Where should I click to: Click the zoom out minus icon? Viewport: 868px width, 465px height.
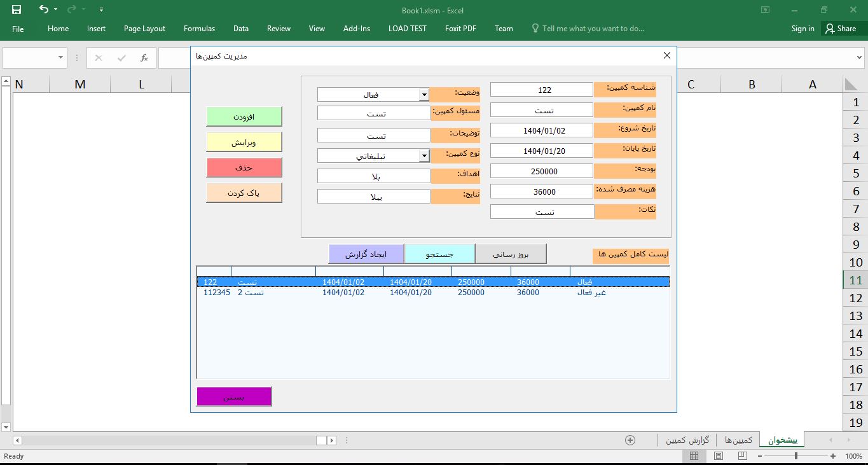[x=761, y=456]
